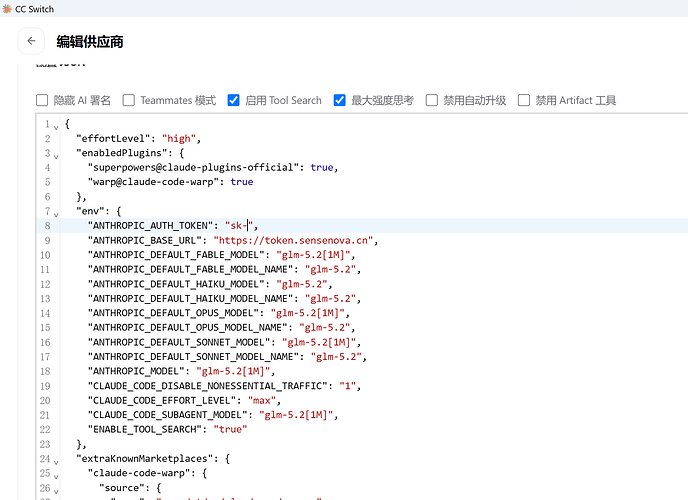Click the ANTHROPIC_DEFAULT_HAIKU_MODEL key on line 12
The height and width of the screenshot is (500, 688).
(x=176, y=284)
